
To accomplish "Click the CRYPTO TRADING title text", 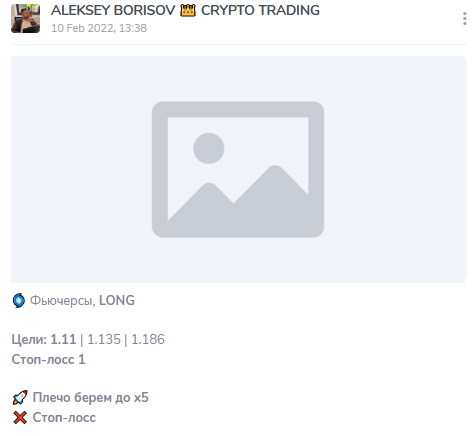I will [260, 10].
